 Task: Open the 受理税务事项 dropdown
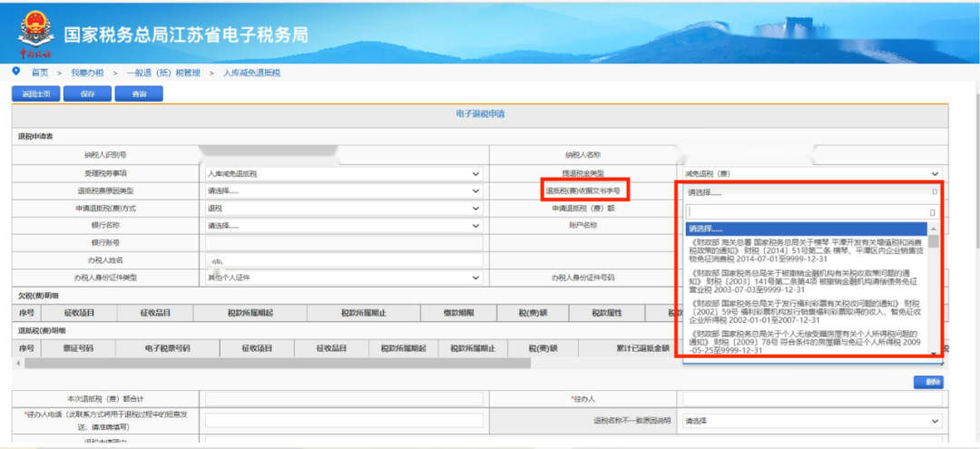tap(344, 173)
